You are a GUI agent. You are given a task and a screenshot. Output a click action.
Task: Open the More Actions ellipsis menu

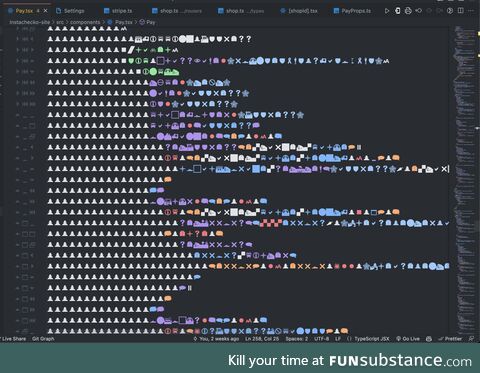coord(471,11)
